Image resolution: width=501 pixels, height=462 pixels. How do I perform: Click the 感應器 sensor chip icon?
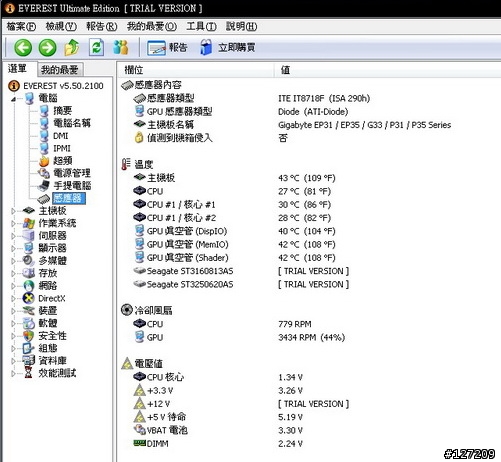[44, 198]
